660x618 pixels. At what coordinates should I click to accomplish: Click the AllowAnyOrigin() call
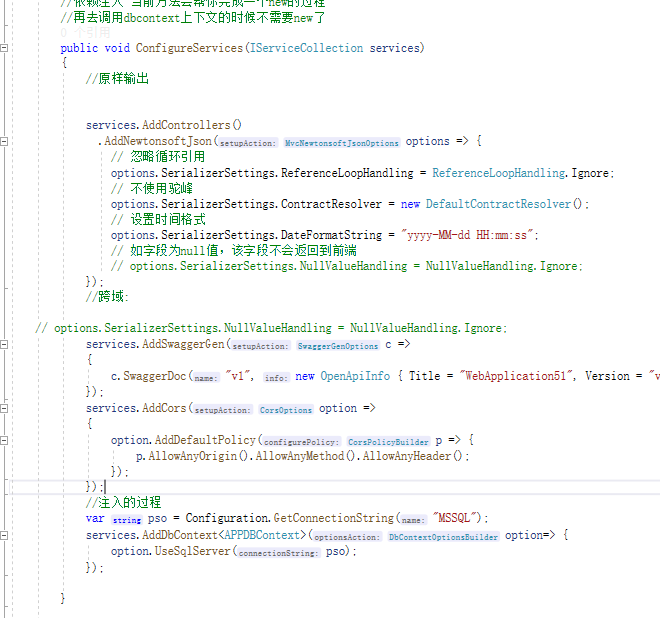pyautogui.click(x=199, y=456)
